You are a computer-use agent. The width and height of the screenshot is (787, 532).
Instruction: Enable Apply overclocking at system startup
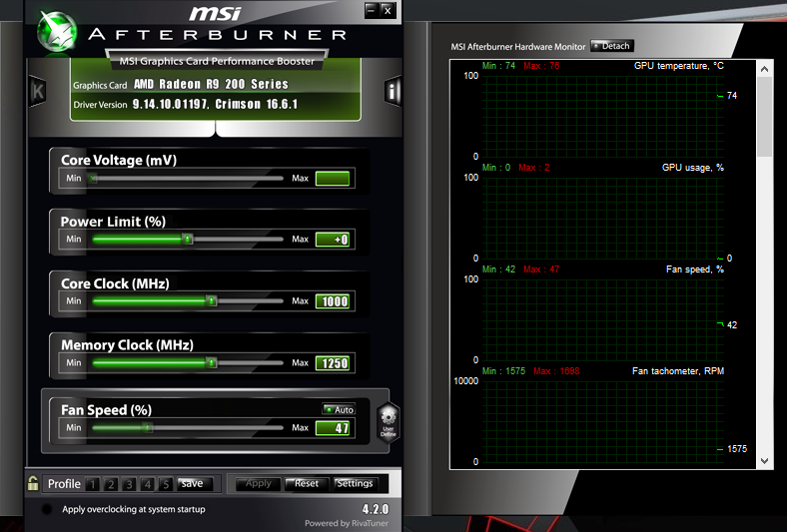(x=47, y=509)
